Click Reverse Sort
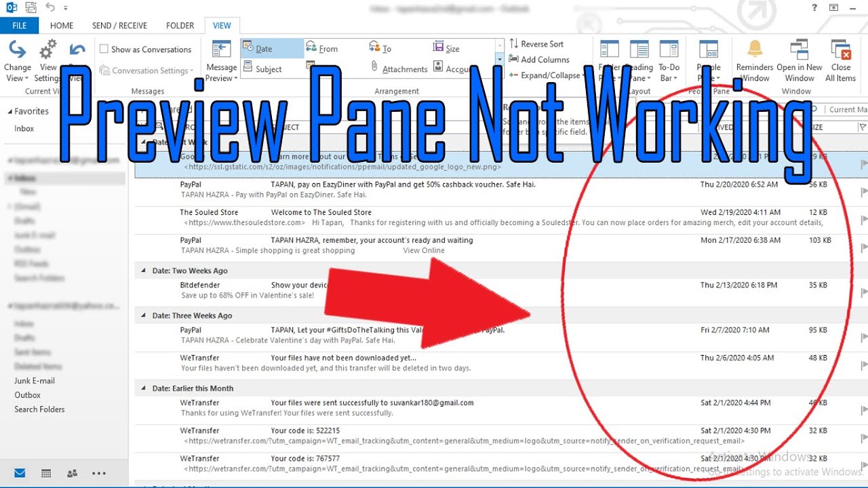Image resolution: width=868 pixels, height=488 pixels. pos(537,43)
